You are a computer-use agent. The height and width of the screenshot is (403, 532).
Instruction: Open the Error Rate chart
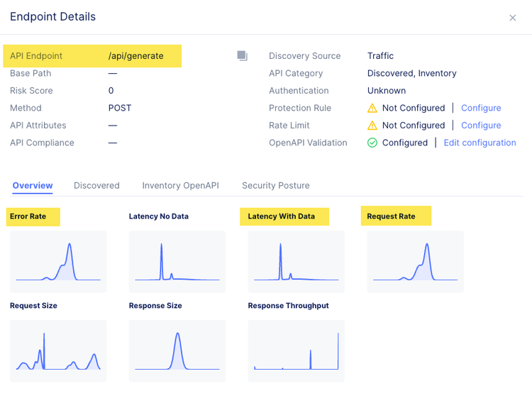pyautogui.click(x=58, y=261)
